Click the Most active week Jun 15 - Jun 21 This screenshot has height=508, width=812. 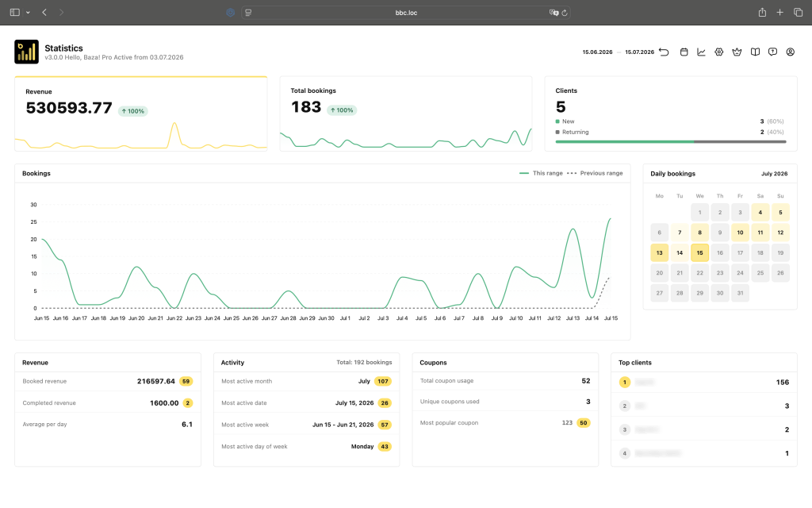tap(343, 425)
